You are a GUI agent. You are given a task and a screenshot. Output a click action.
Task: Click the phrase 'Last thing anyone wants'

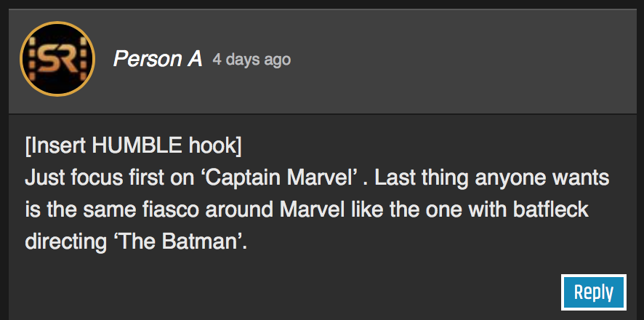pyautogui.click(x=492, y=177)
